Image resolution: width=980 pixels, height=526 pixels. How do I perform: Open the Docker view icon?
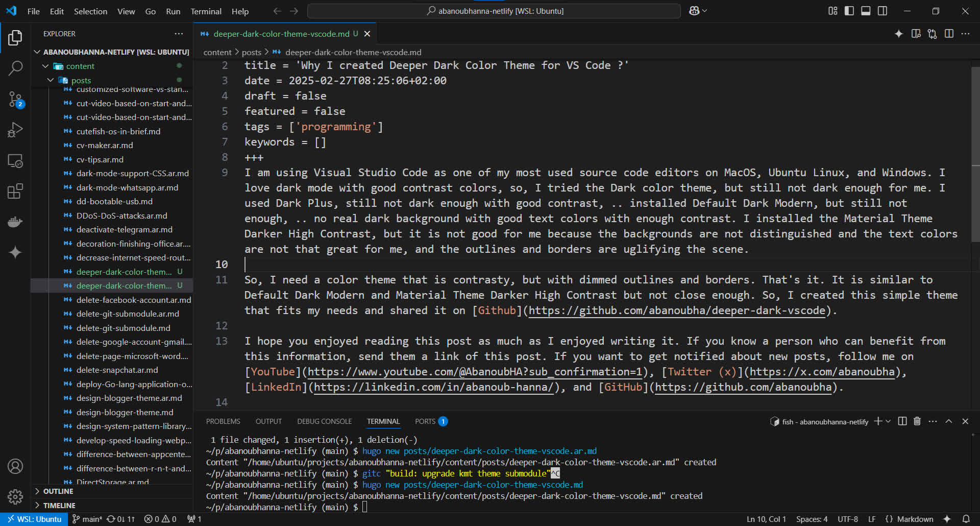(x=15, y=222)
